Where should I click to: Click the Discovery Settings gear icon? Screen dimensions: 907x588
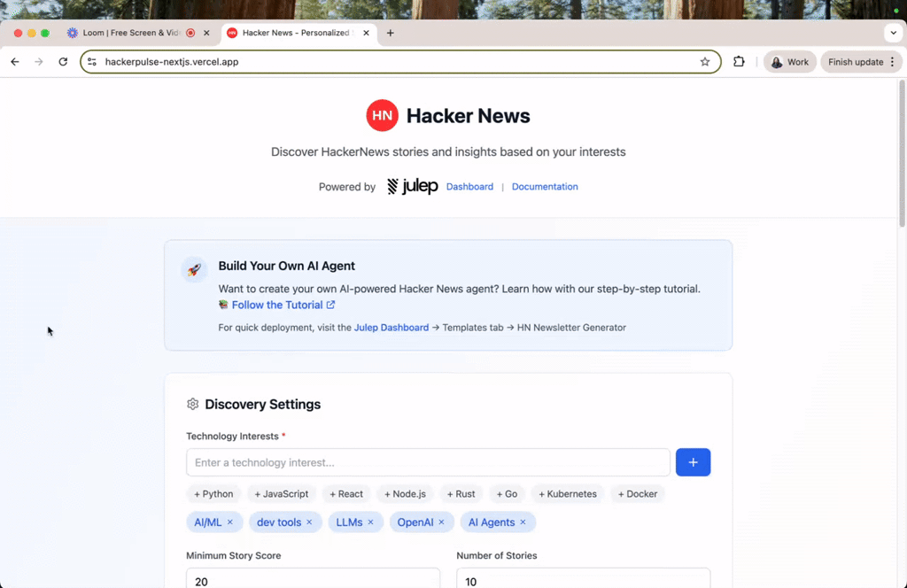coord(192,404)
